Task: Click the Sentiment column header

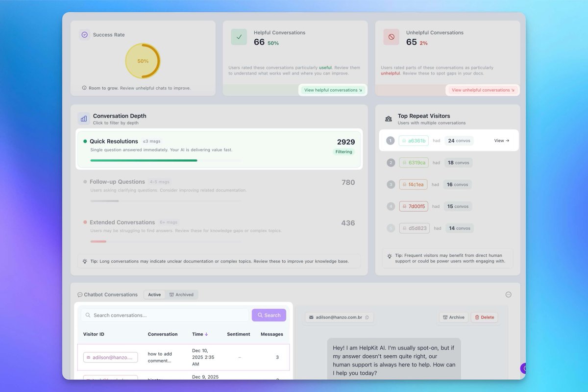Action: [x=239, y=334]
